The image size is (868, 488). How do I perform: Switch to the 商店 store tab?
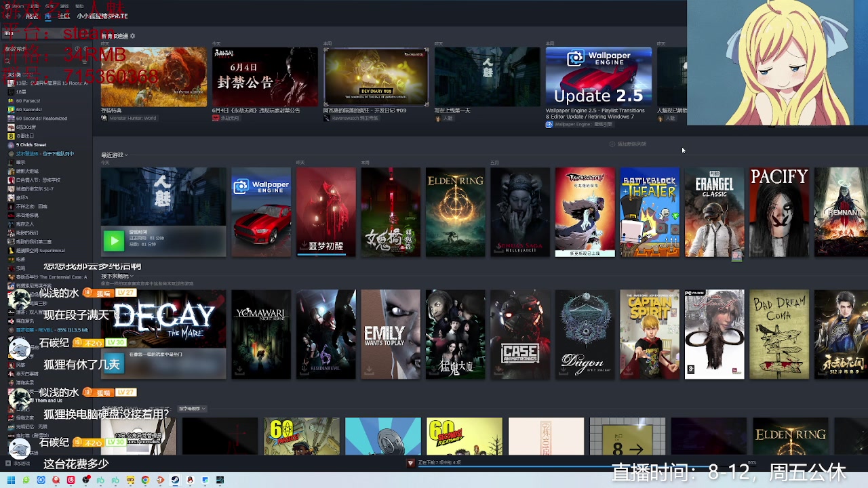32,16
